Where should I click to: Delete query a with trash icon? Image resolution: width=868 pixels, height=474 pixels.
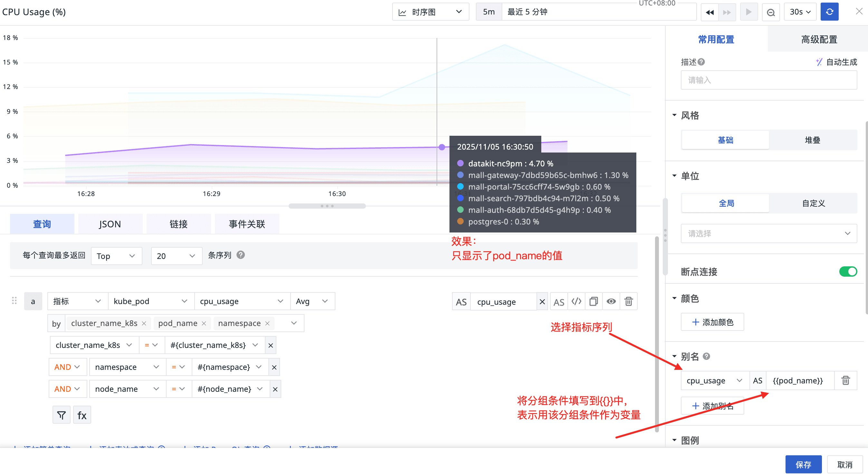(x=628, y=301)
